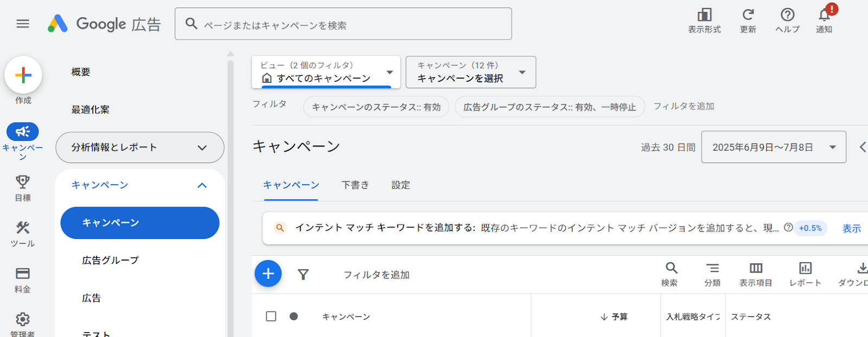Click the ステータス column header
The image size is (868, 337).
tap(751, 317)
